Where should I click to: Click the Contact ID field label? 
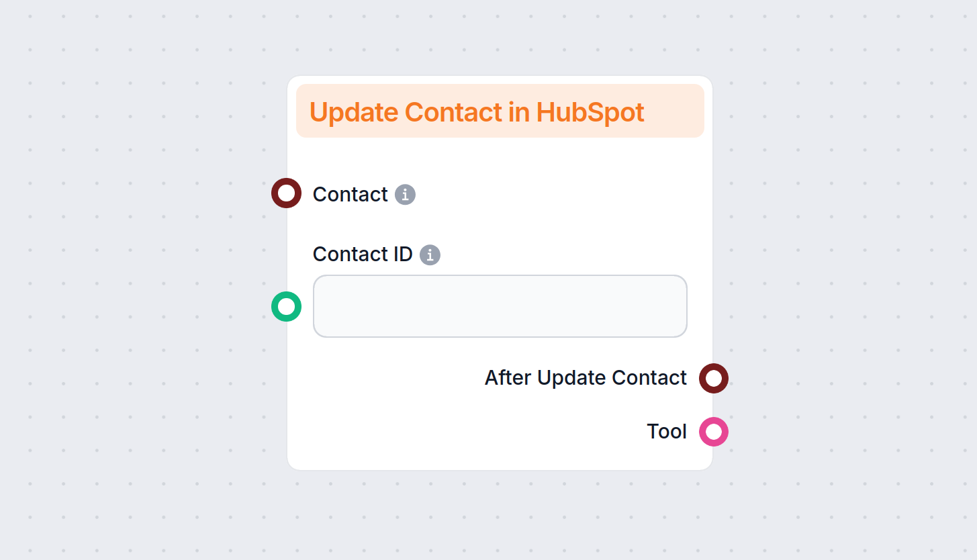[361, 254]
